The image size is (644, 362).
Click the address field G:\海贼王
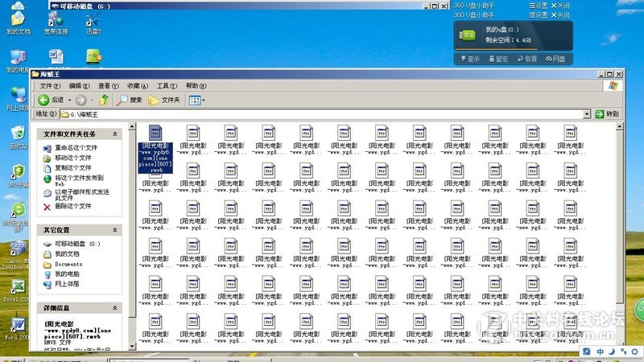(321, 114)
